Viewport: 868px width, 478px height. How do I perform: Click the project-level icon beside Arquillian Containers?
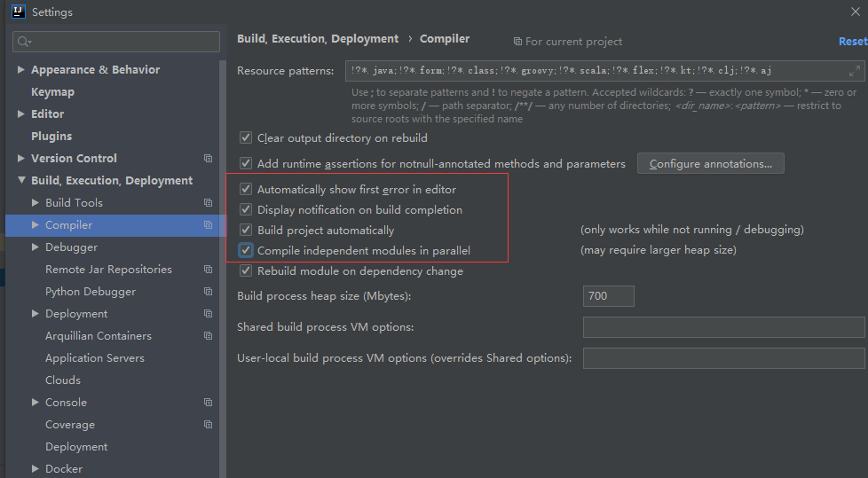pyautogui.click(x=209, y=336)
